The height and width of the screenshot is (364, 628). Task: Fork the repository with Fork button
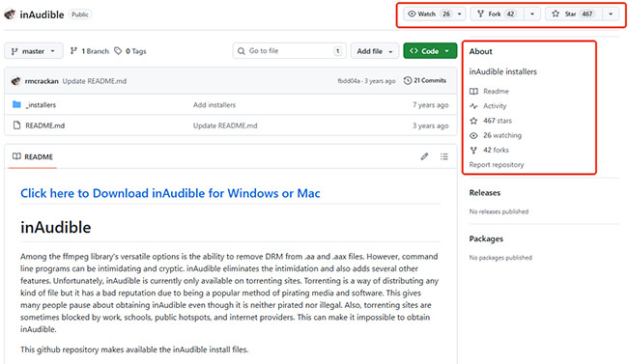pos(497,14)
